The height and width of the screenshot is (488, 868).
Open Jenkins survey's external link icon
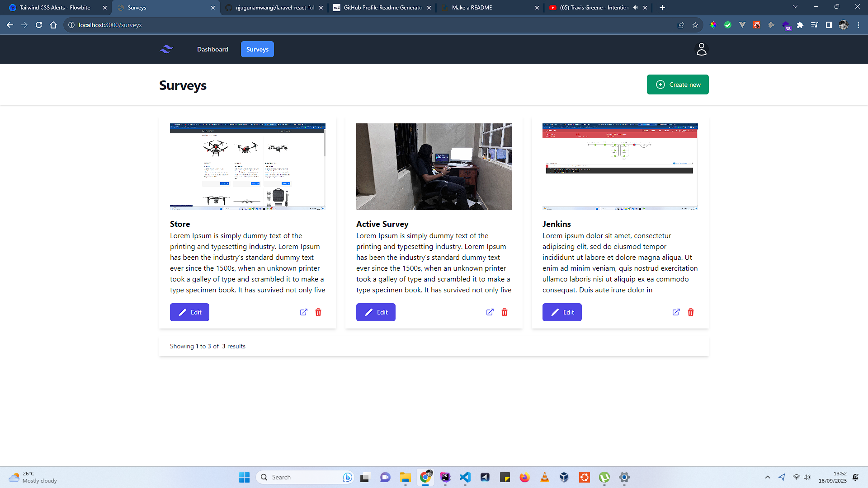click(x=676, y=312)
